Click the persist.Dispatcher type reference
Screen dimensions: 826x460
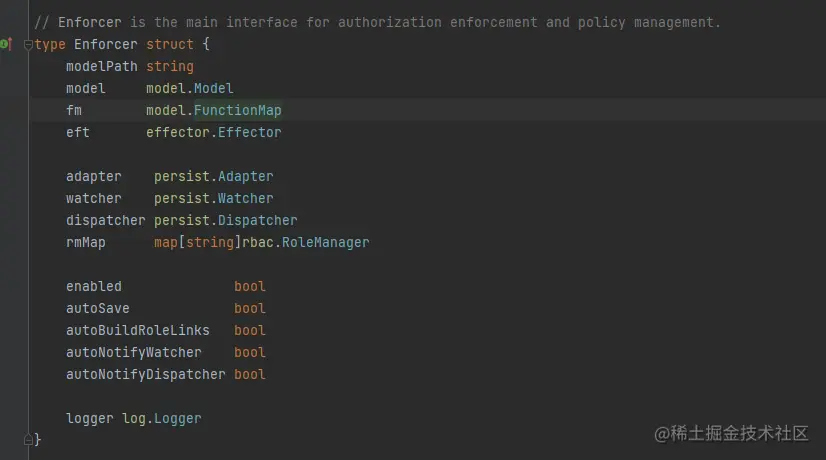pos(257,220)
